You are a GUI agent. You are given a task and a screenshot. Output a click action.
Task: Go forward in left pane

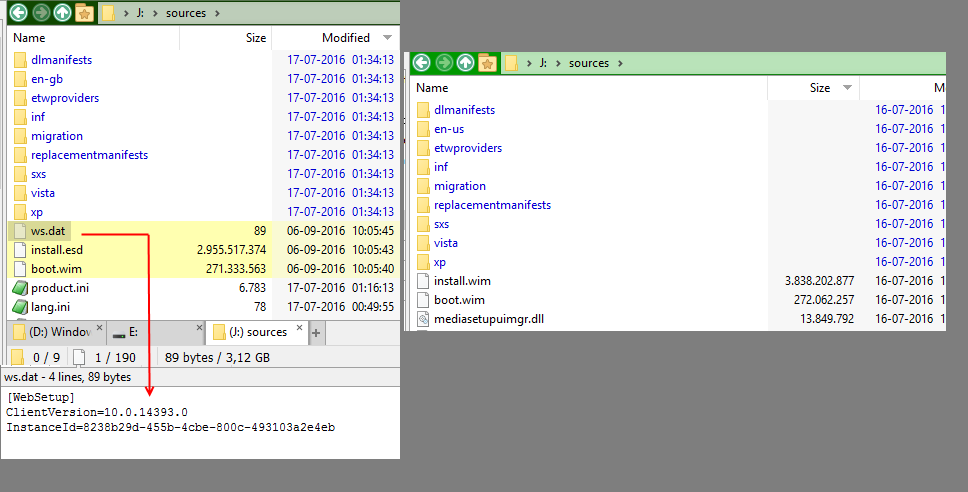[x=41, y=12]
